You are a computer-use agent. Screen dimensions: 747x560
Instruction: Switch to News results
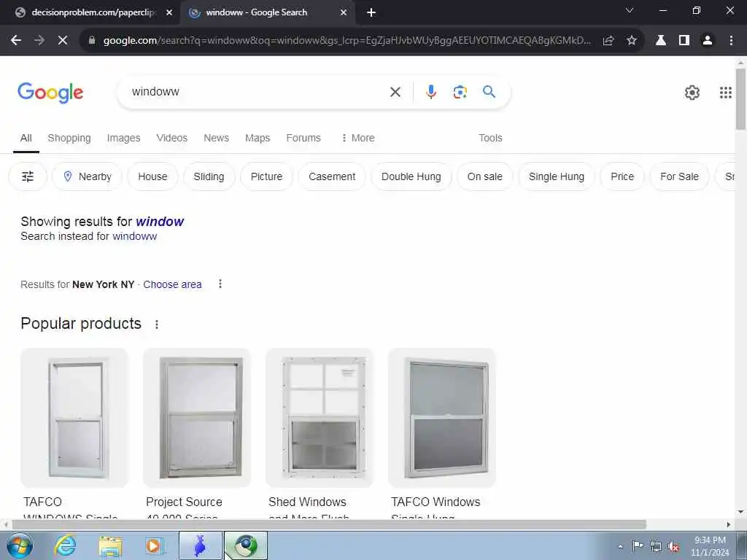[216, 138]
